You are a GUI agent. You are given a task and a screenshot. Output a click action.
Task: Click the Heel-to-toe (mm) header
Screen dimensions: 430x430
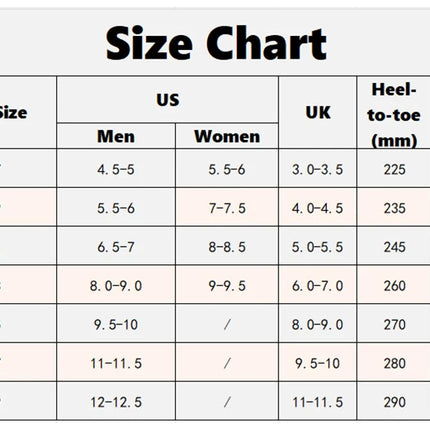pos(394,115)
